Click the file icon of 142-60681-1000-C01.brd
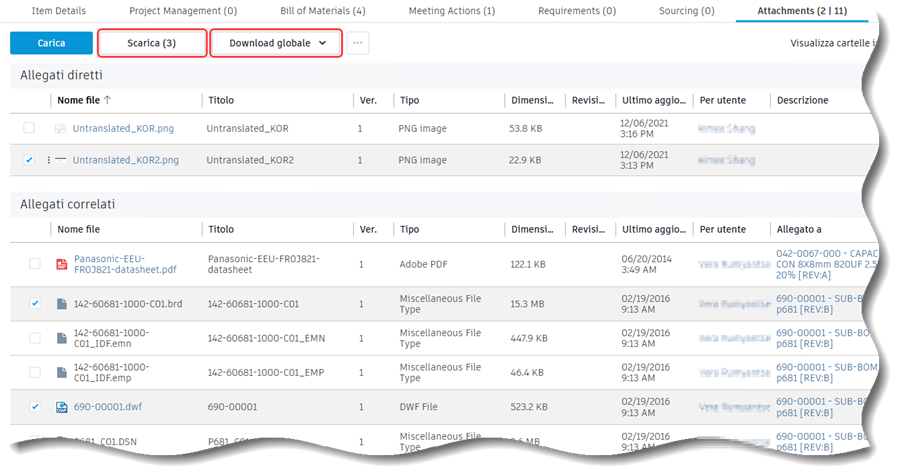 61,303
